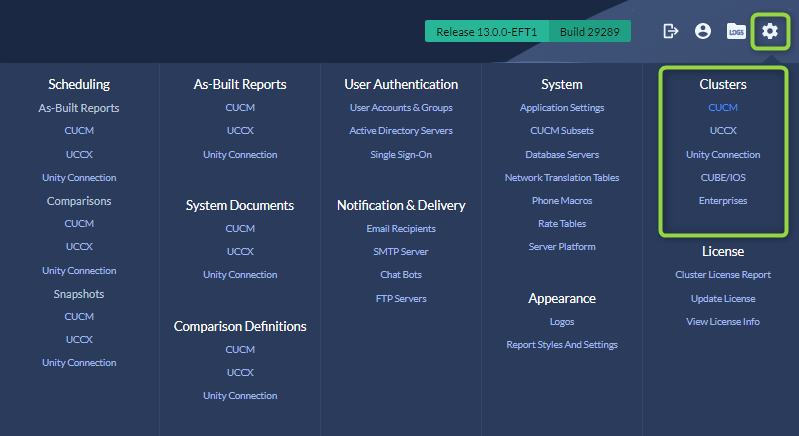Open the LOGS folder icon

pos(736,31)
